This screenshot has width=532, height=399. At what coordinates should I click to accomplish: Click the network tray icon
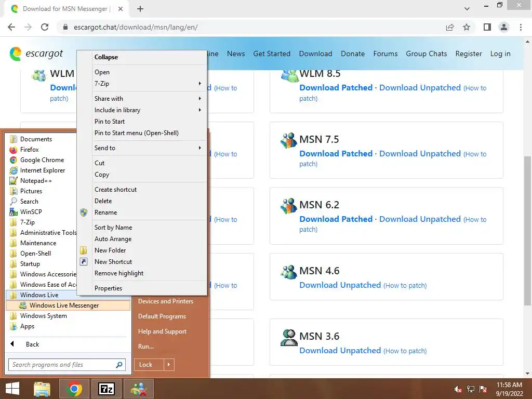coord(471,389)
